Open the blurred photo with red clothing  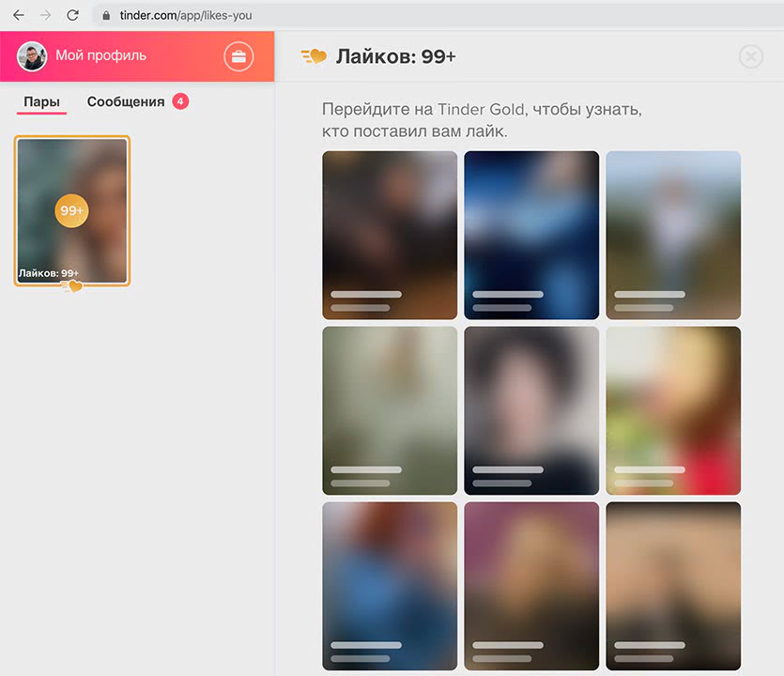[x=673, y=410]
